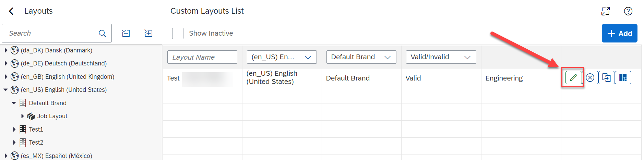Click the Layout Name filter field

click(x=202, y=57)
